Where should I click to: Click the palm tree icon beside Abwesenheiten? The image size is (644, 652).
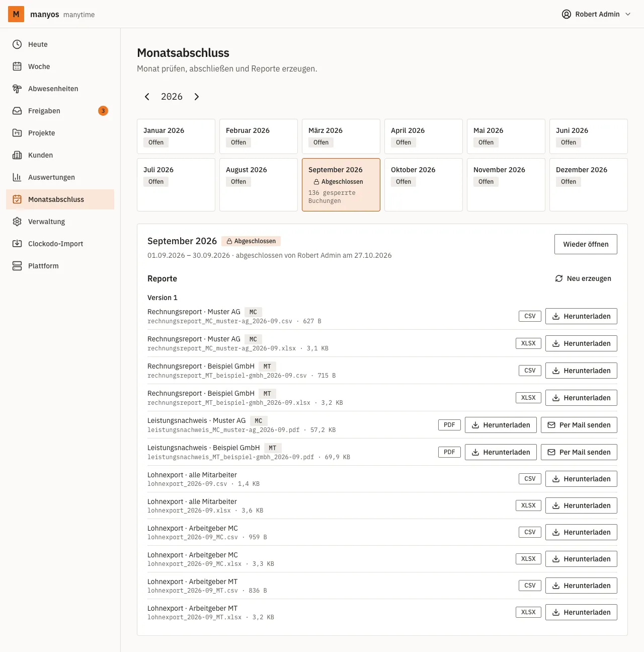(17, 89)
